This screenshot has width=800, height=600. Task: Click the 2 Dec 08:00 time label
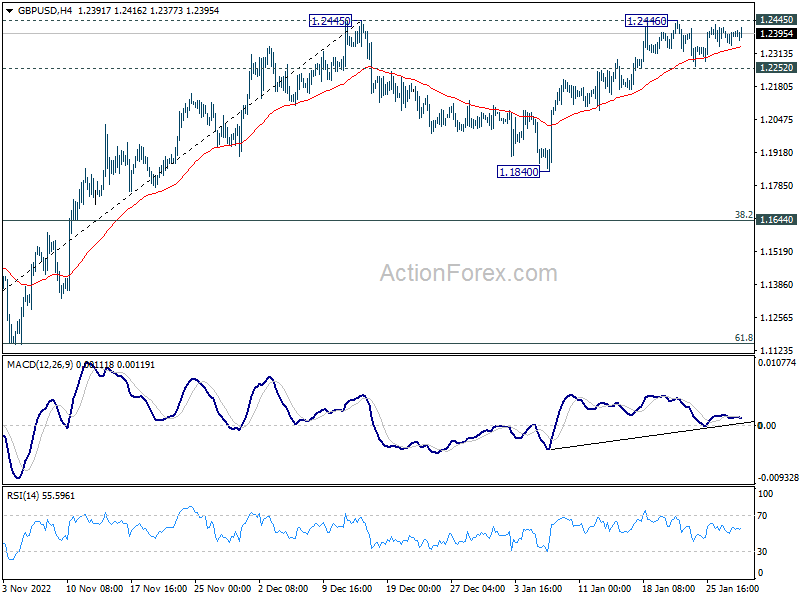[283, 588]
